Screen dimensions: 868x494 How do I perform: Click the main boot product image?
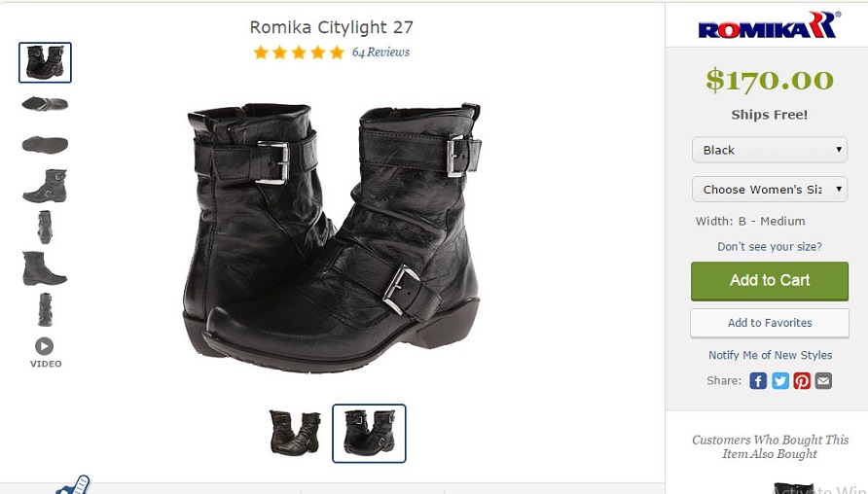[x=333, y=236]
